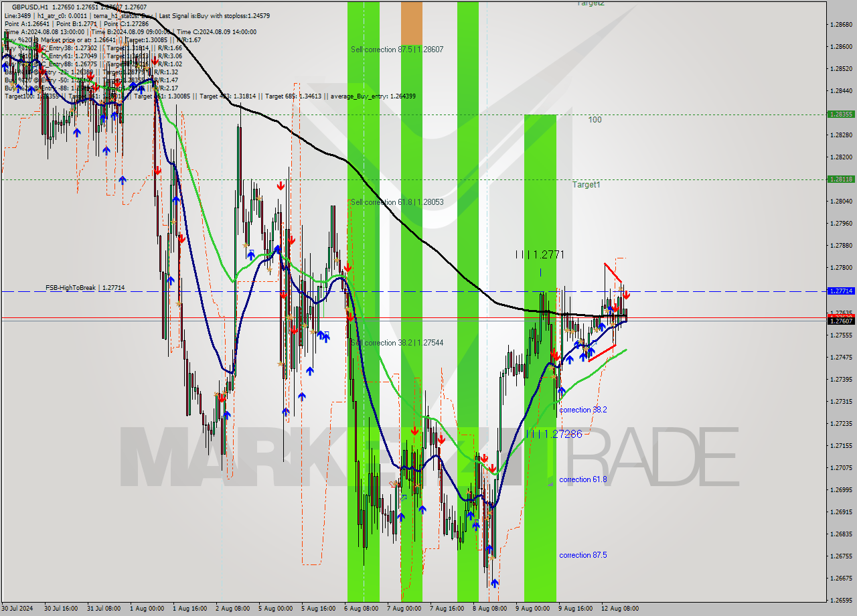Click the blue 'correction 38.2' label
The height and width of the screenshot is (616, 857).
click(583, 410)
